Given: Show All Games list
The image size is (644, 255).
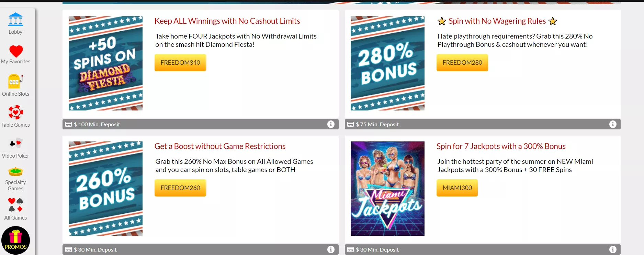Looking at the screenshot, I should coord(15,209).
